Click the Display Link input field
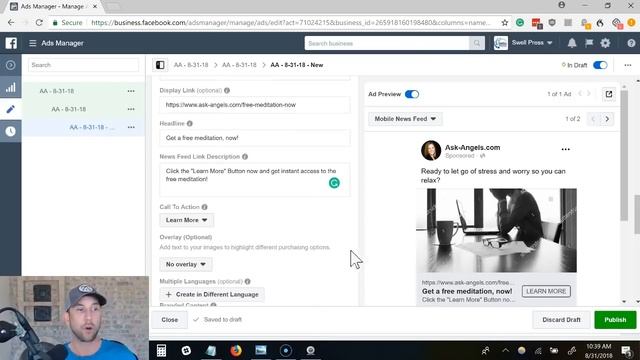This screenshot has width=640, height=360. (x=255, y=105)
